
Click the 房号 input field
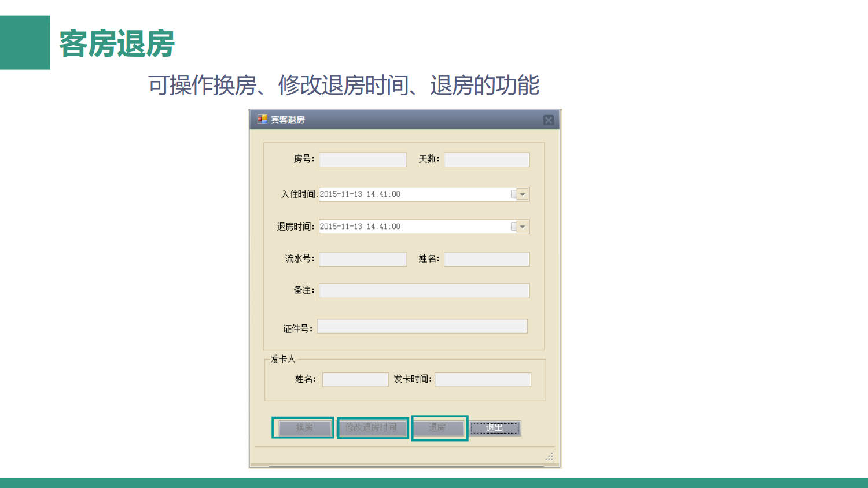click(x=363, y=160)
